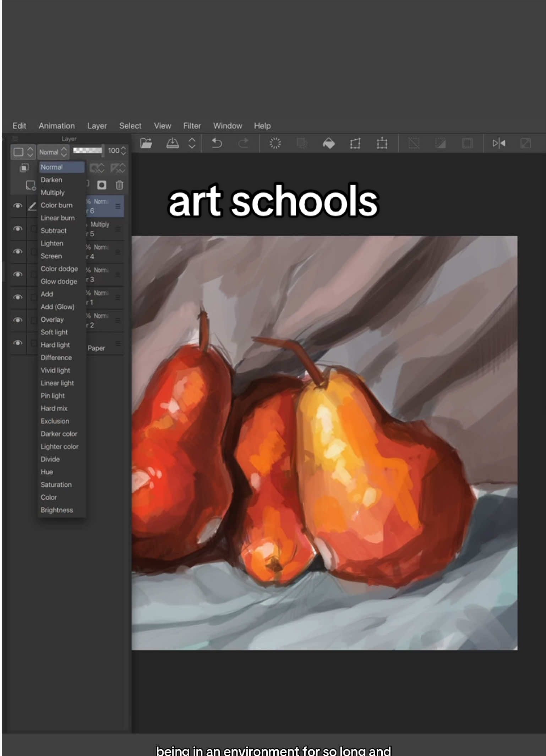
Task: Click the Clear outside selection icon
Action: pos(302,143)
